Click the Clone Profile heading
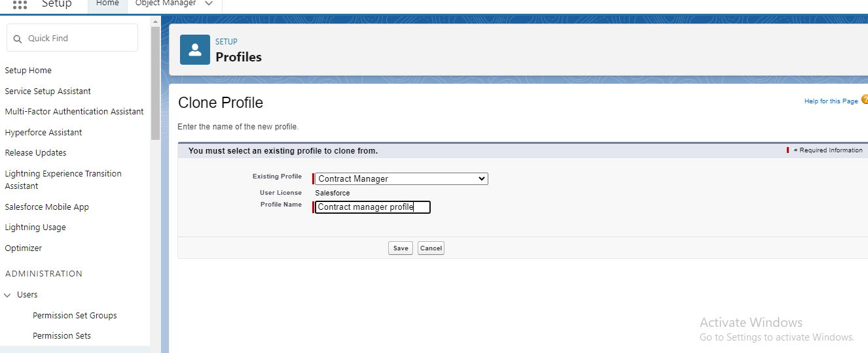Image resolution: width=868 pixels, height=353 pixels. click(221, 103)
